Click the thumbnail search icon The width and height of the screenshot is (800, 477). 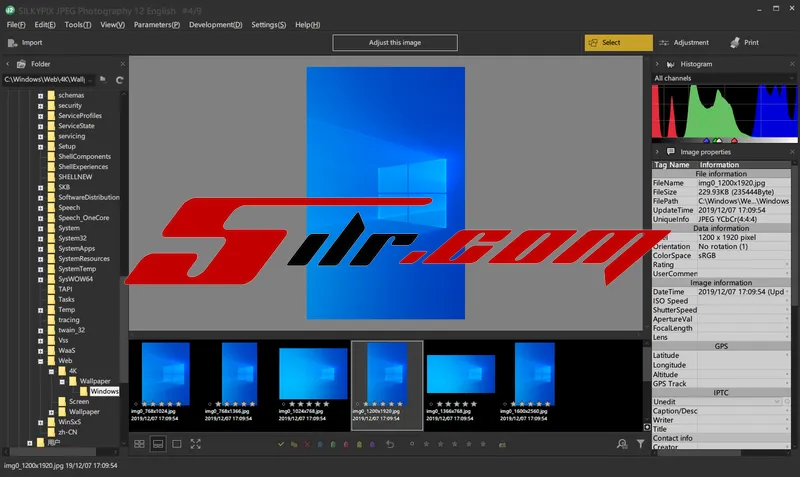tap(622, 443)
